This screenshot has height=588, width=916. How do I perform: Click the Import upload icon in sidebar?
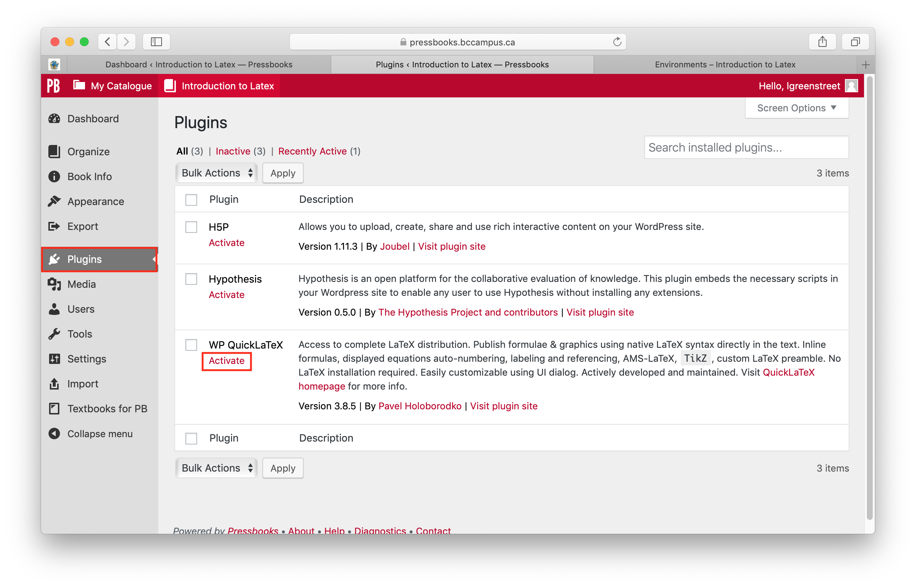pos(54,384)
